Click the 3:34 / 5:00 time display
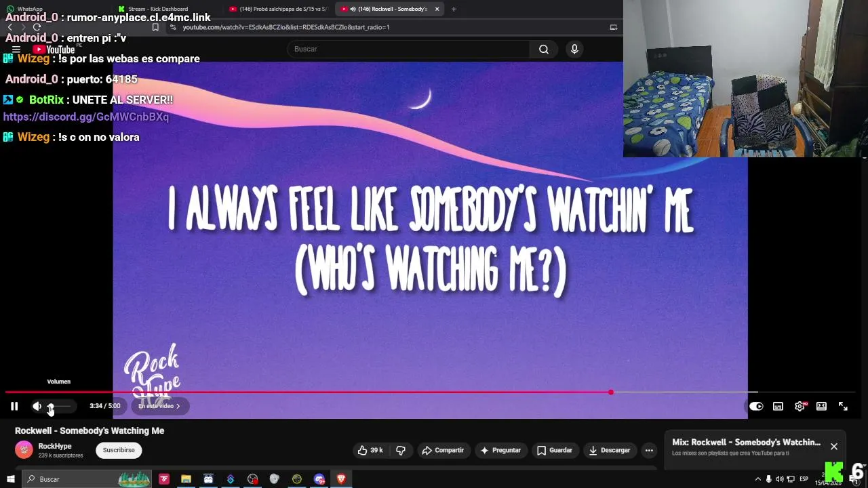The height and width of the screenshot is (488, 868). 104,406
